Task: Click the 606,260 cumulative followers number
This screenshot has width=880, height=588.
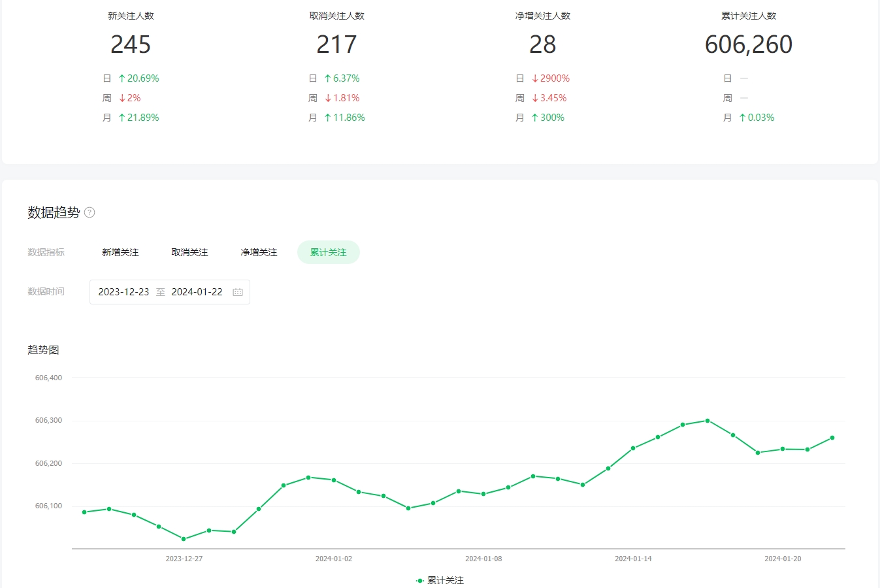Action: (x=748, y=44)
